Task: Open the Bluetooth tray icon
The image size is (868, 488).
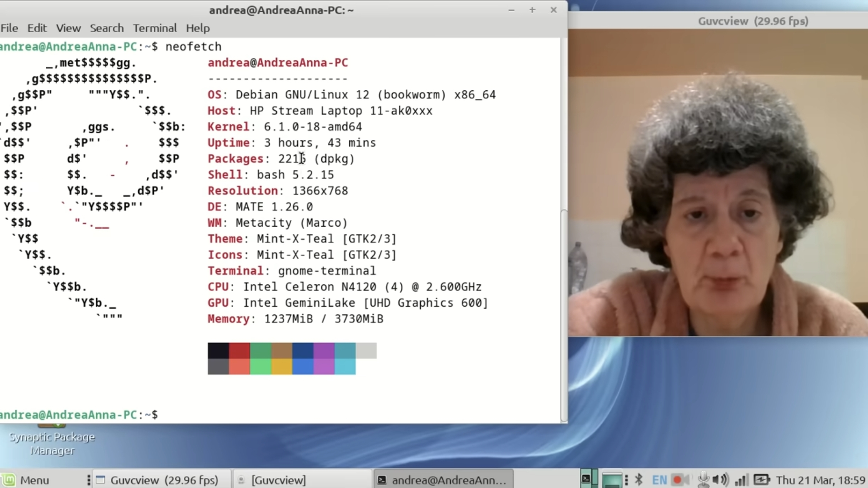Action: coord(639,480)
